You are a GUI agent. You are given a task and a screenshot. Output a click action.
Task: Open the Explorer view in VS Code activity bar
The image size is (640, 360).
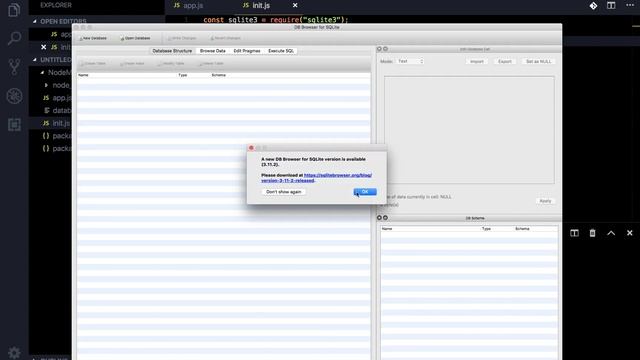(14, 9)
